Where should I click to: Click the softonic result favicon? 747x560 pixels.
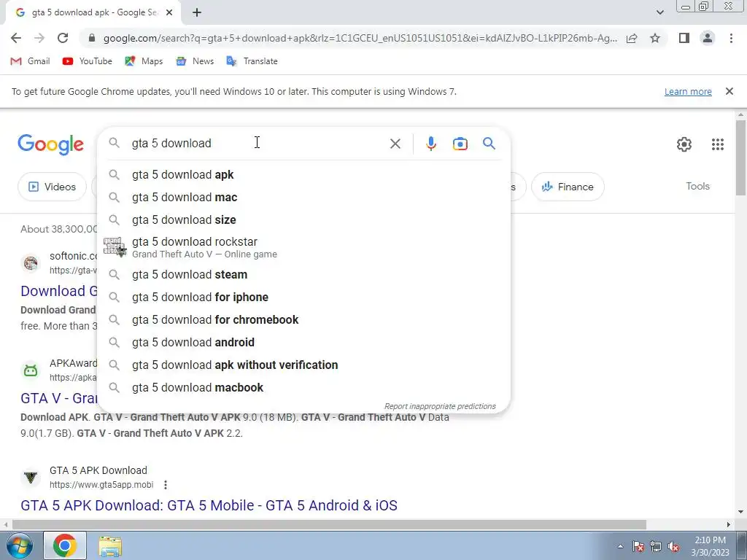coord(31,262)
